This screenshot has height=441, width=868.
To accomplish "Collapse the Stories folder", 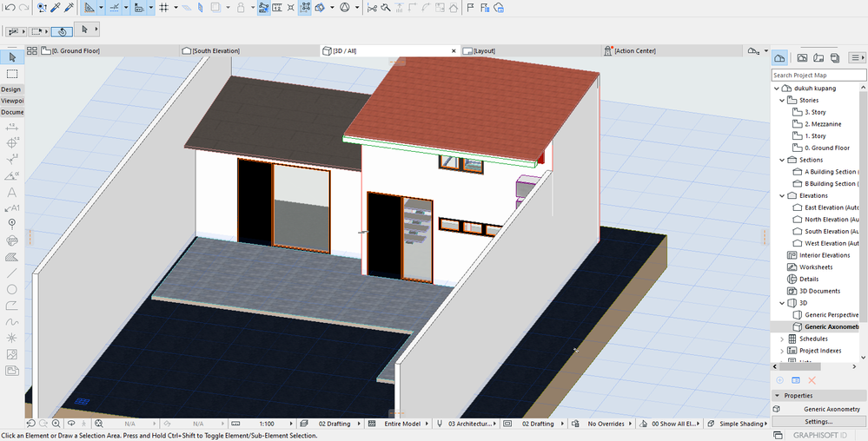I will click(x=782, y=101).
